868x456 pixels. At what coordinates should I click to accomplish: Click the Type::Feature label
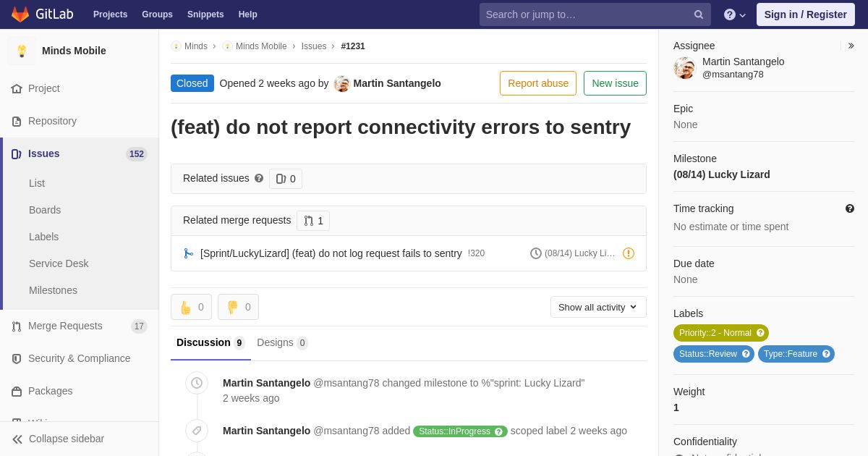point(796,354)
